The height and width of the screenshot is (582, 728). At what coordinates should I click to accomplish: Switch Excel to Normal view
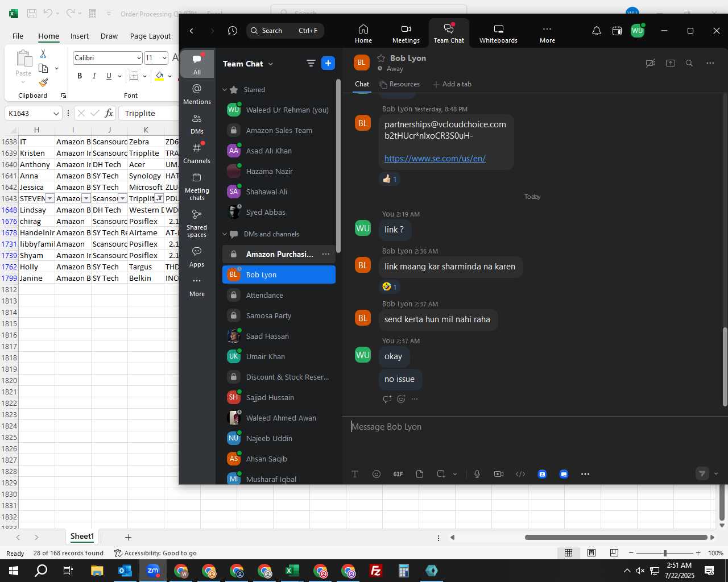tap(568, 553)
